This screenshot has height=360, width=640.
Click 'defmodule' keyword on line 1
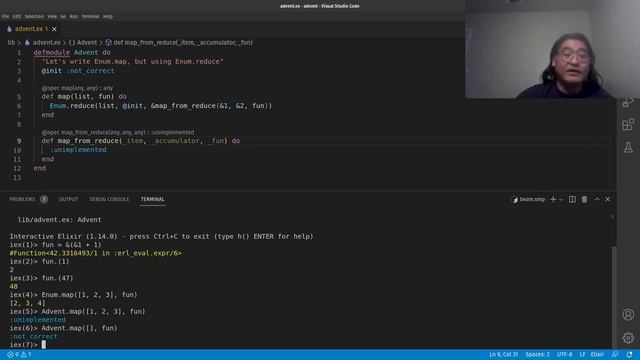tap(52, 53)
